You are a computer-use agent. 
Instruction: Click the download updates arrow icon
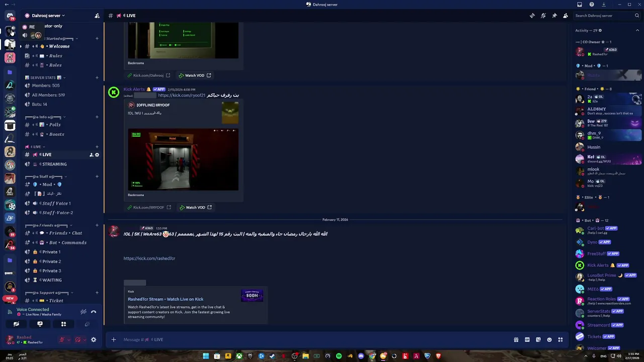click(604, 5)
